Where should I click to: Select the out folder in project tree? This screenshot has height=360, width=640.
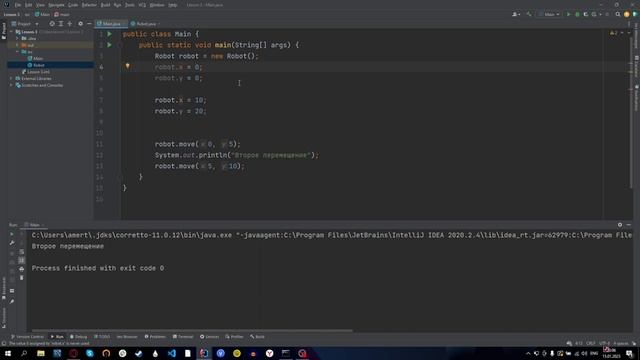pos(28,45)
